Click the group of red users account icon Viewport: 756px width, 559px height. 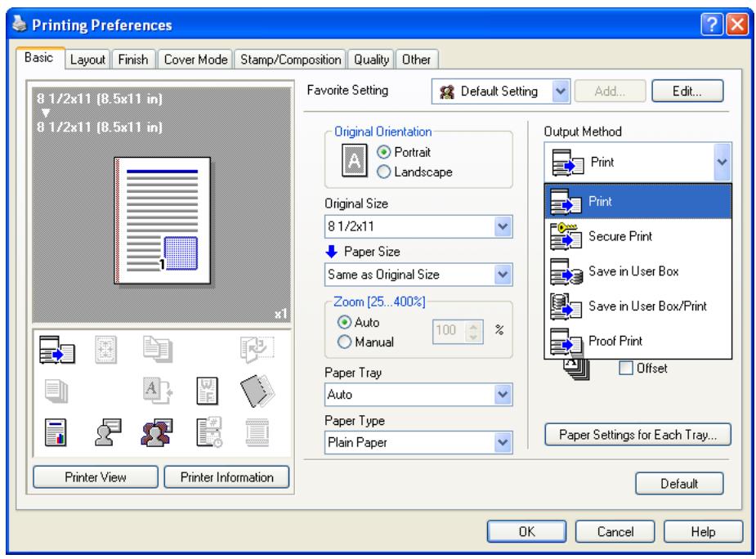pos(157,432)
